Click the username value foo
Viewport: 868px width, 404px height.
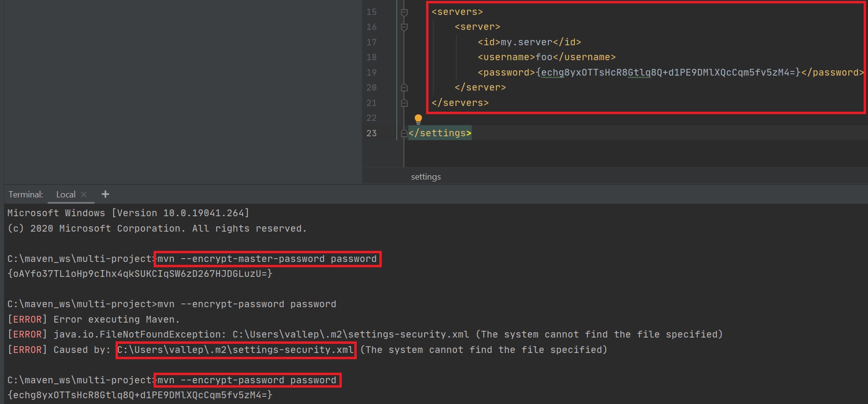[544, 57]
